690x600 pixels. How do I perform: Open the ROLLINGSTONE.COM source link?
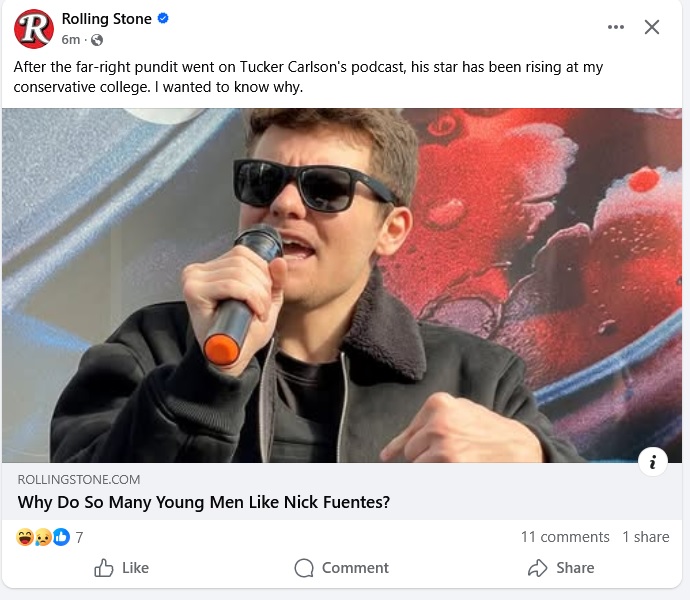79,480
